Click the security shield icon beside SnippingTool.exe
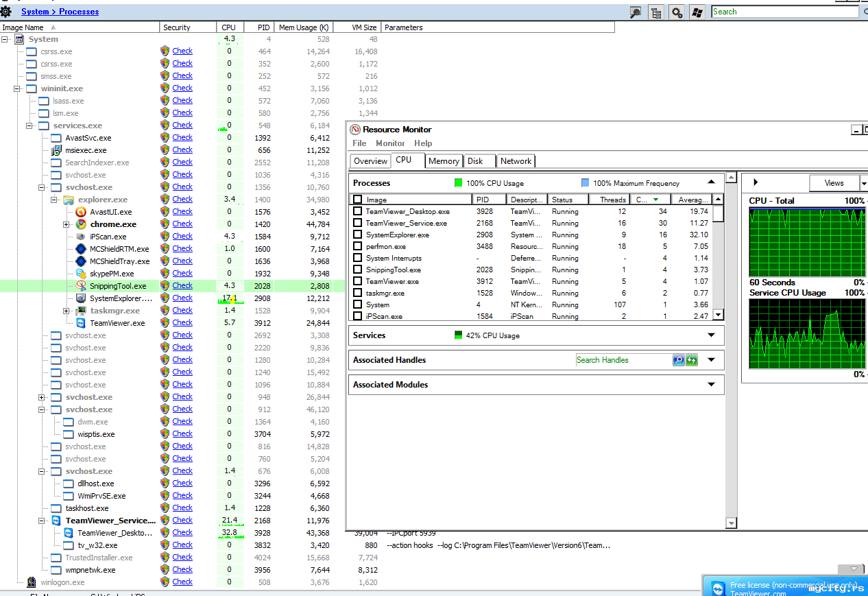The height and width of the screenshot is (596, 868). pyautogui.click(x=165, y=286)
